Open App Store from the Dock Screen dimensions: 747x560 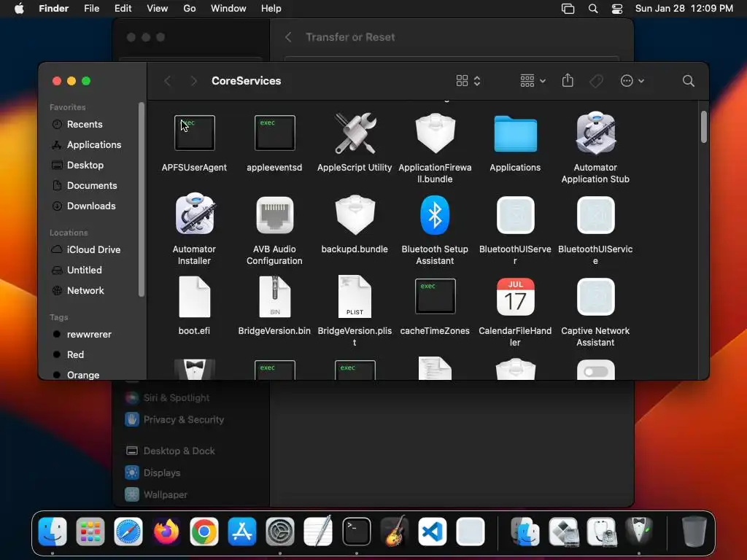(x=242, y=532)
